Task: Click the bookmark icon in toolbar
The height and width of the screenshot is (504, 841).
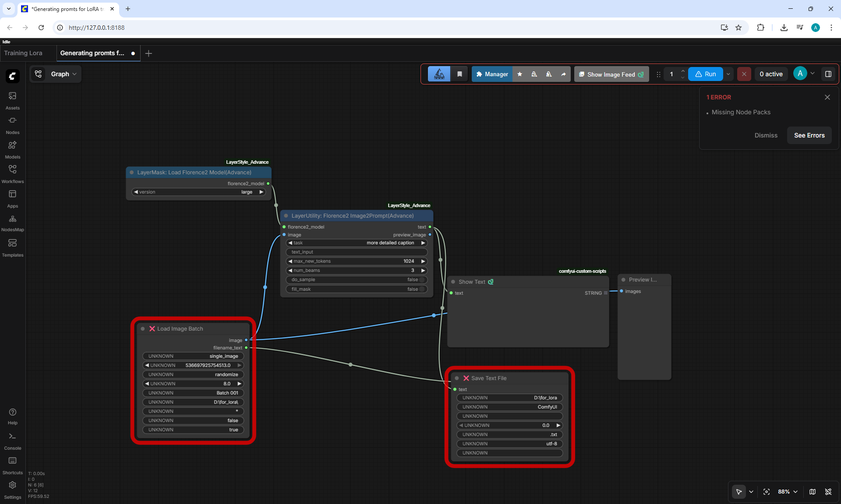Action: tap(459, 74)
